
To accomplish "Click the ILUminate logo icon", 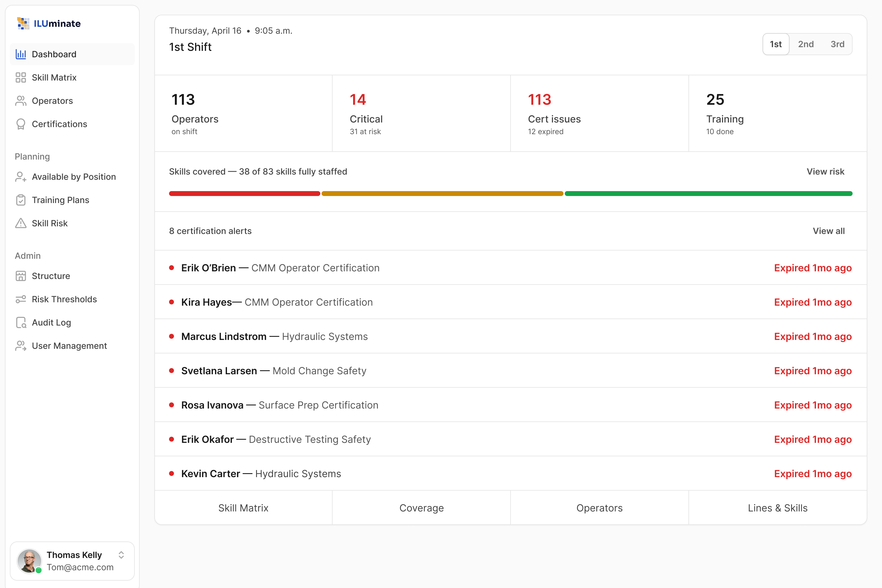I will (x=23, y=23).
